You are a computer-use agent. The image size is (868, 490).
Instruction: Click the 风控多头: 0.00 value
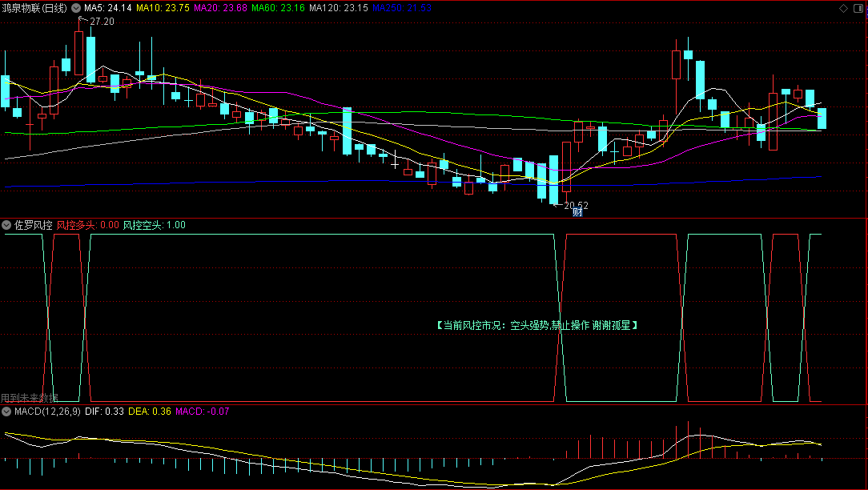pyautogui.click(x=87, y=225)
